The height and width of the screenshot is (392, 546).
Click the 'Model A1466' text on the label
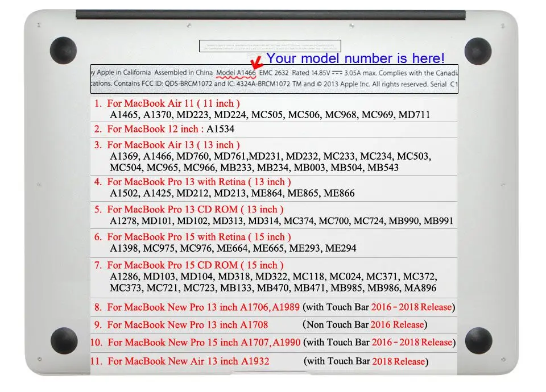(235, 73)
